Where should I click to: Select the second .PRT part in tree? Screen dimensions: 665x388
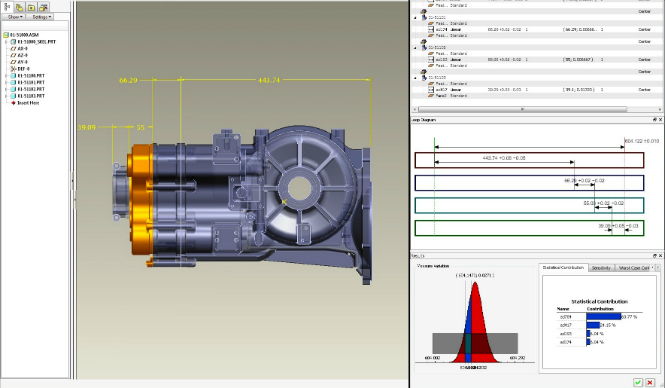[27, 82]
